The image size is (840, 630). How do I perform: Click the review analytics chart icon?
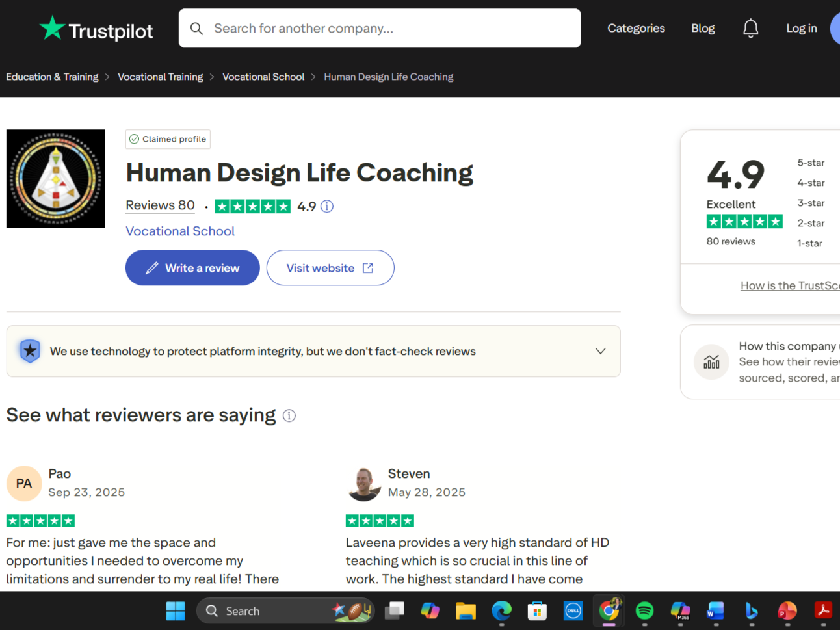pos(711,362)
